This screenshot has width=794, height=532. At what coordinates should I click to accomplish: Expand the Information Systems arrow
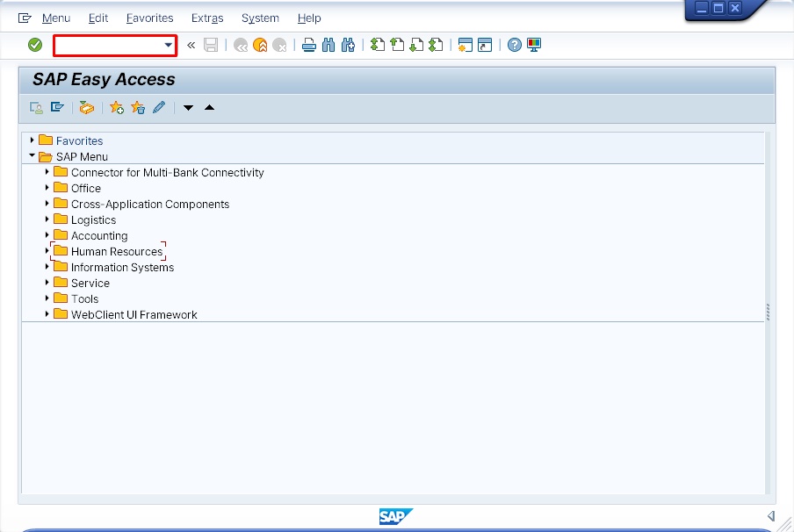[47, 267]
